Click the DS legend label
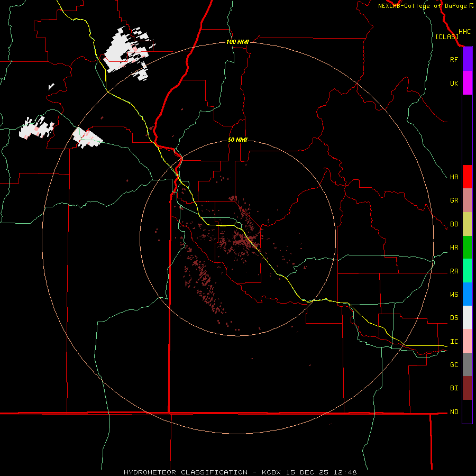The image size is (476, 476). click(x=454, y=317)
